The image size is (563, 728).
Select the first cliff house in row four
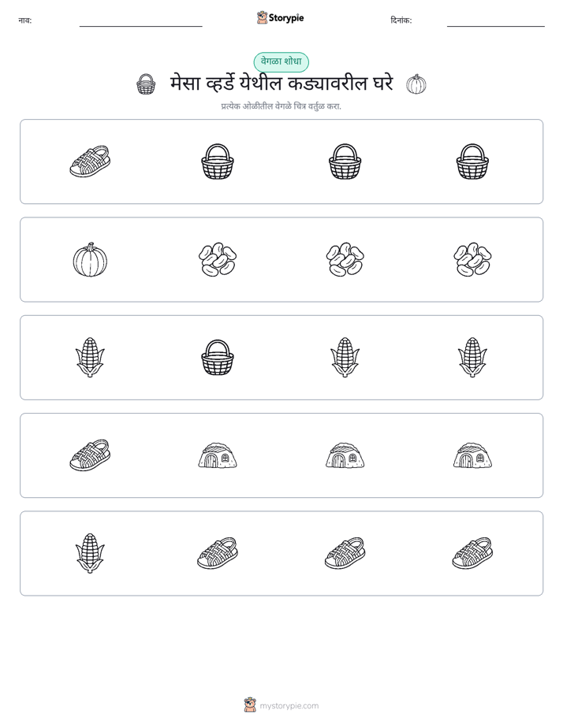point(218,455)
